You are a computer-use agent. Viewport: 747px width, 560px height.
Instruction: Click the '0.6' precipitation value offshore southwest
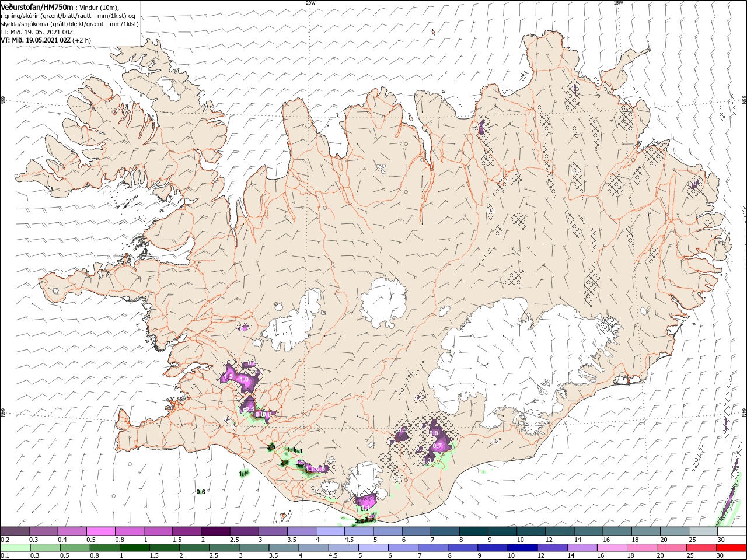tap(201, 492)
